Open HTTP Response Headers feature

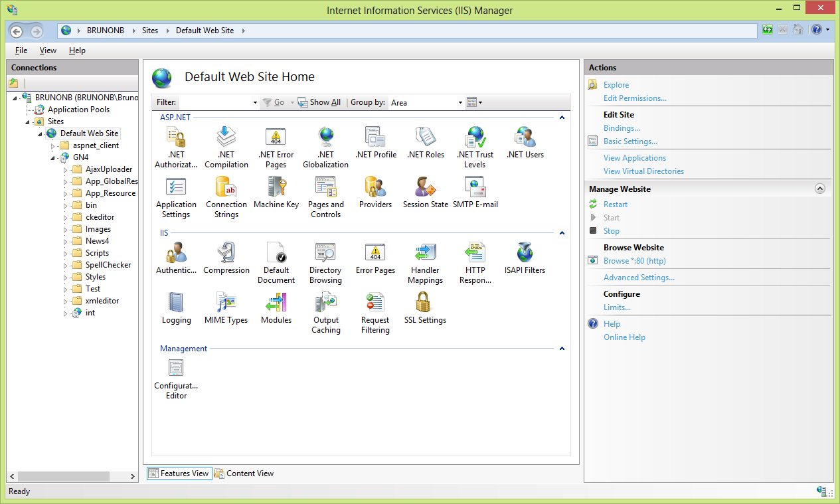coord(475,263)
